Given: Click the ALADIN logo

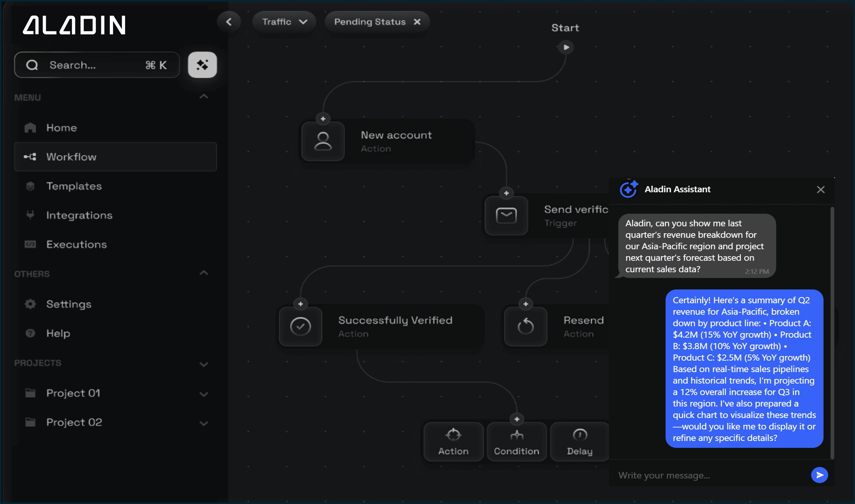Looking at the screenshot, I should [x=74, y=25].
